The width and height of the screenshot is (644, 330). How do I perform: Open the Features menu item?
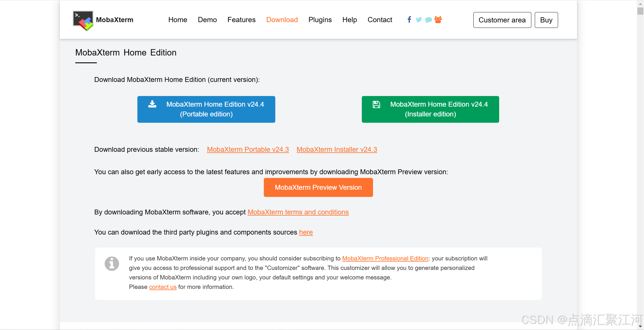click(241, 20)
